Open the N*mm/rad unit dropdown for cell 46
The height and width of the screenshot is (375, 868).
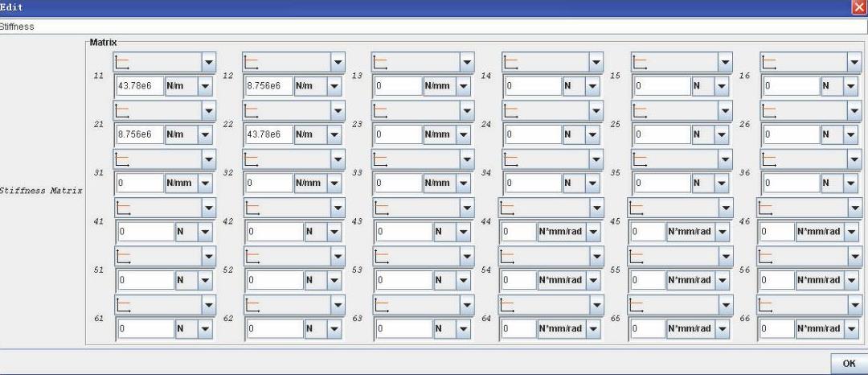[852, 232]
